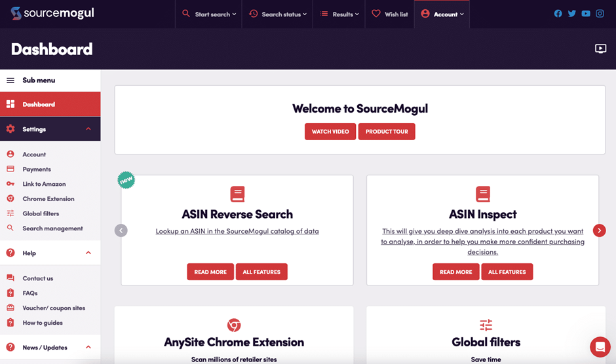The width and height of the screenshot is (616, 364).
Task: Click the Payments card icon
Action: pos(10,169)
